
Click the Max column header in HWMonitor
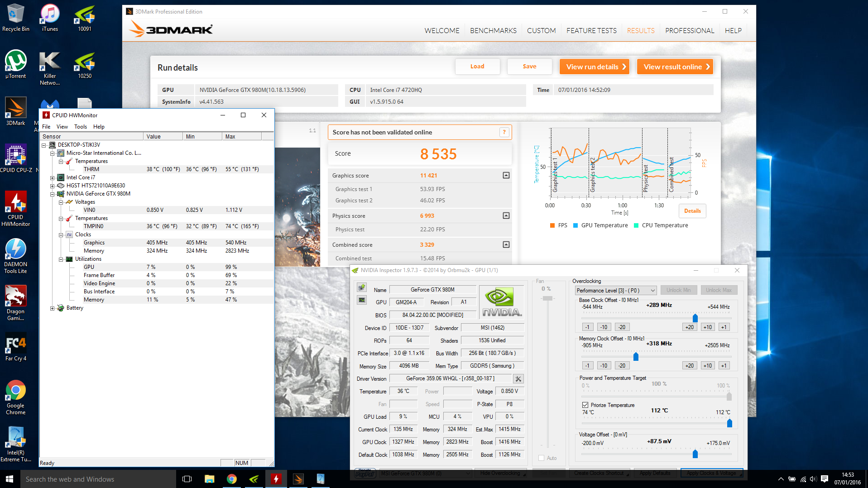click(242, 136)
